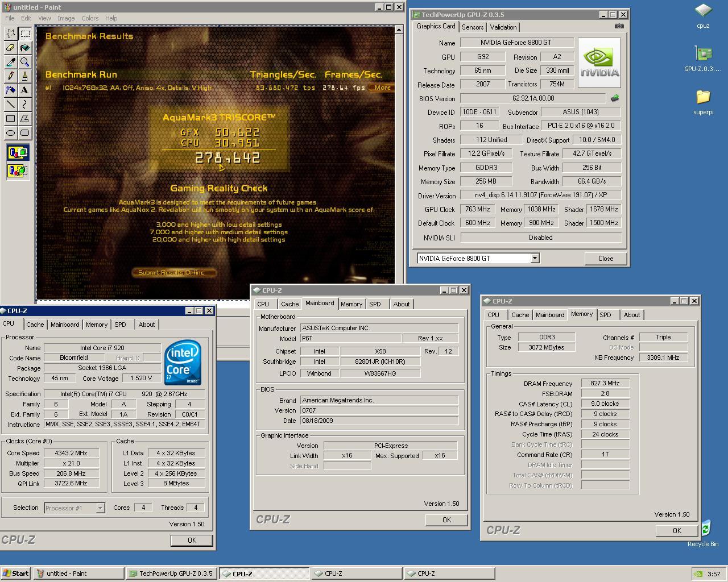Viewport: 728px width, 582px height.
Task: Choose the Pencil tool in Paint
Action: 10,76
